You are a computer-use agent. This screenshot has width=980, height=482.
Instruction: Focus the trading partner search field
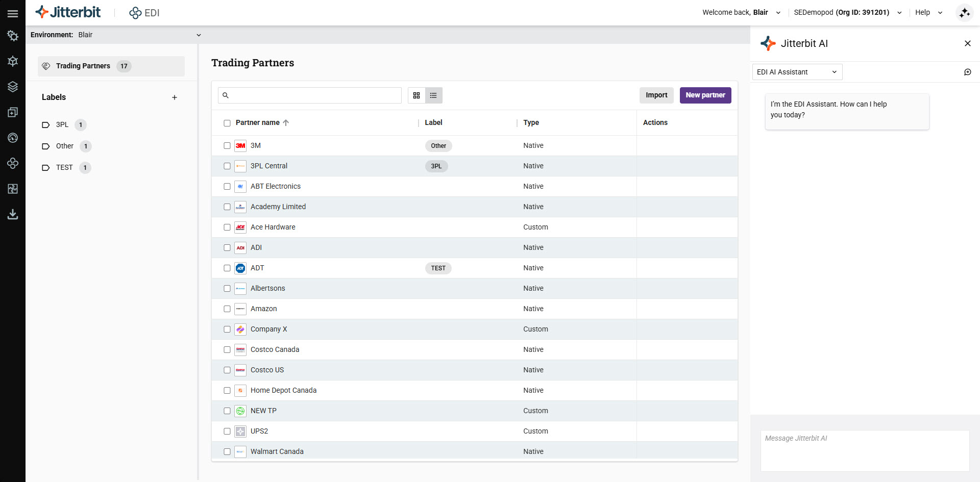(310, 95)
